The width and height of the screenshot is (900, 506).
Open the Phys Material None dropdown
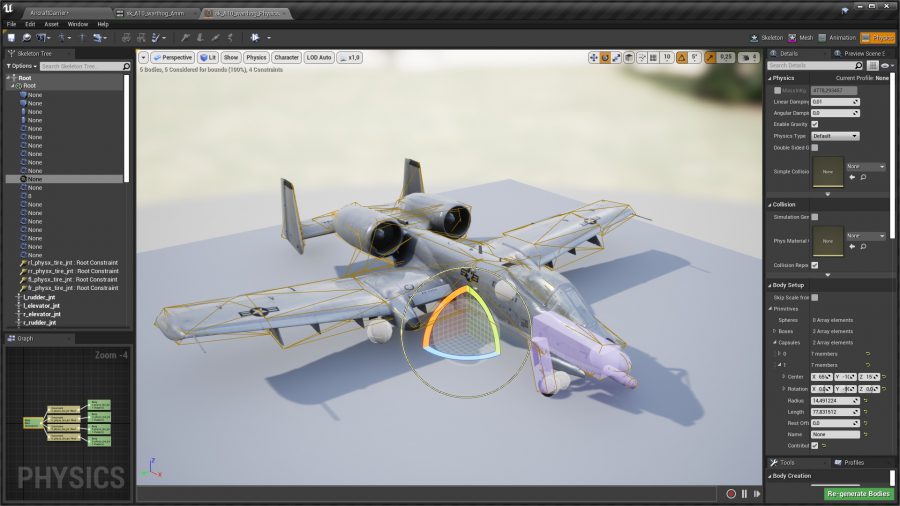click(866, 236)
